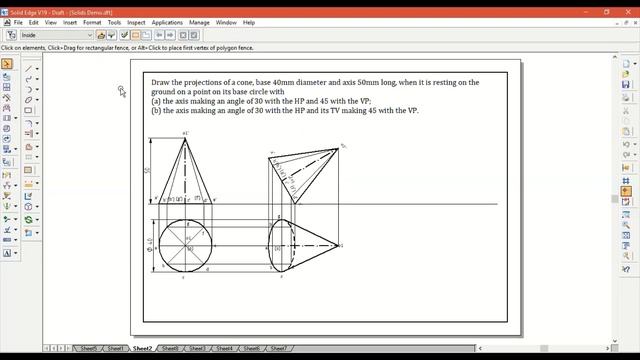Click the Redo icon
The image size is (640, 360).
(x=626, y=155)
